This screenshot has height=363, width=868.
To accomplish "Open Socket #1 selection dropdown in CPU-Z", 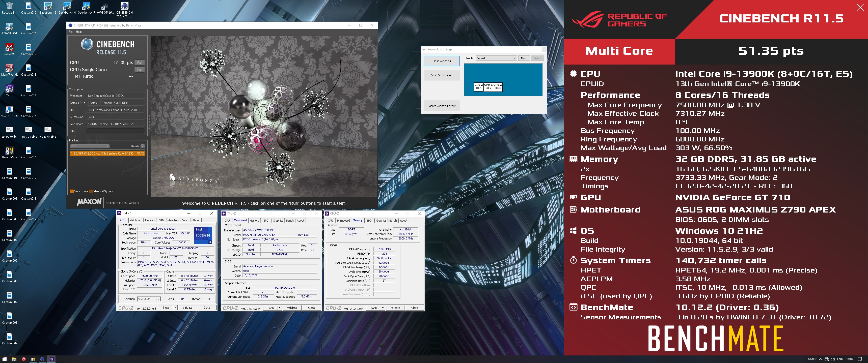I will click(x=149, y=299).
